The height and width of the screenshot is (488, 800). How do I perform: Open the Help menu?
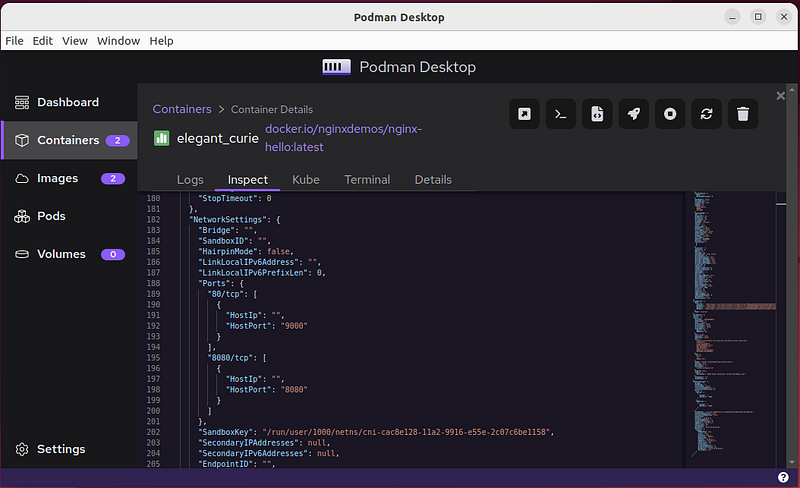161,41
